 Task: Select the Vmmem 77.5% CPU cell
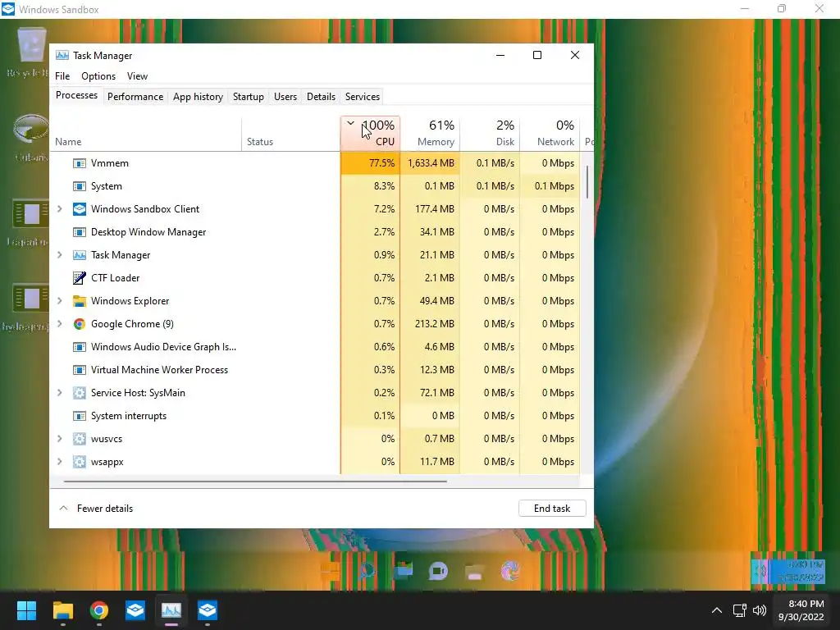(x=370, y=163)
